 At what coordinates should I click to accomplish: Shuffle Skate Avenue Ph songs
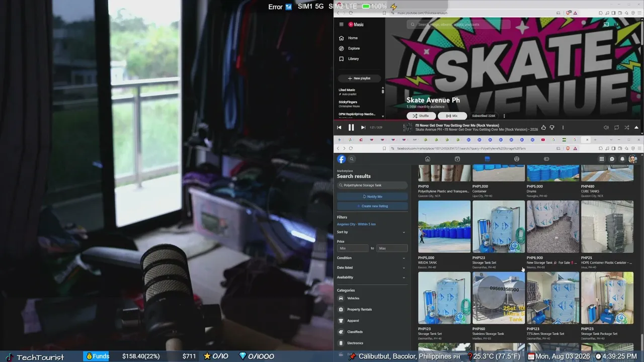[421, 116]
